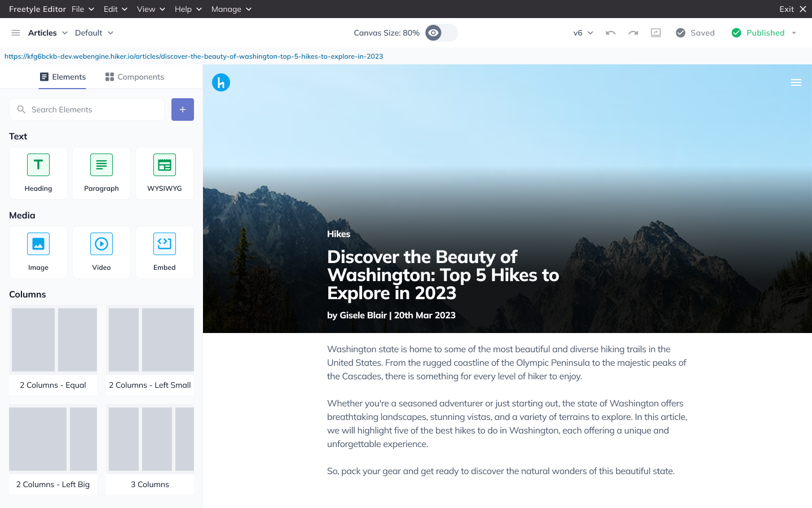812x508 pixels.
Task: Open the v6 version dropdown
Action: [x=583, y=33]
